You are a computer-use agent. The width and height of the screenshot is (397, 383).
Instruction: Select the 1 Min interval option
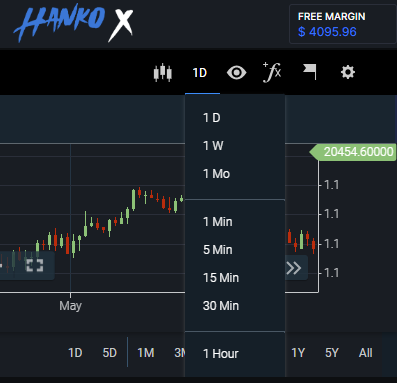235,222
